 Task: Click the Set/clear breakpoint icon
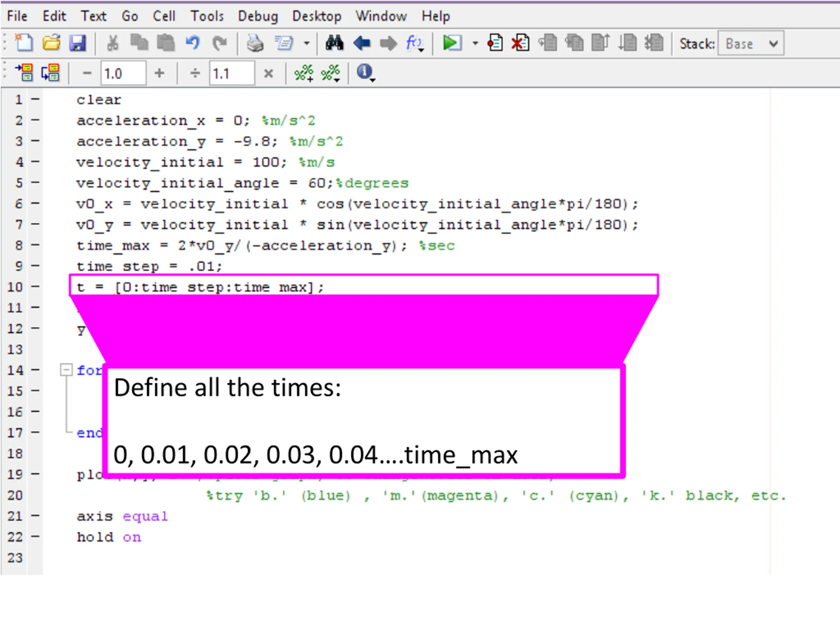pos(495,43)
